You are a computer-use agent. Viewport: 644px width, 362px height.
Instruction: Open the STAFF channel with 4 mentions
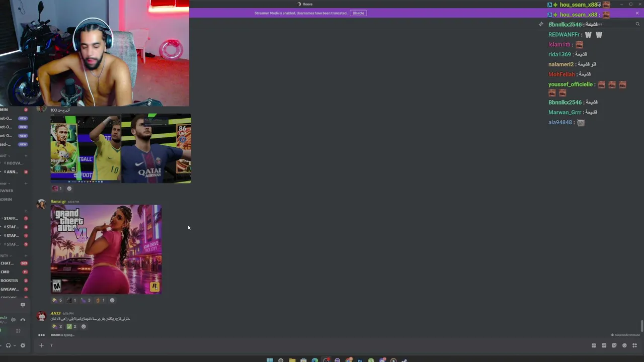click(14, 227)
